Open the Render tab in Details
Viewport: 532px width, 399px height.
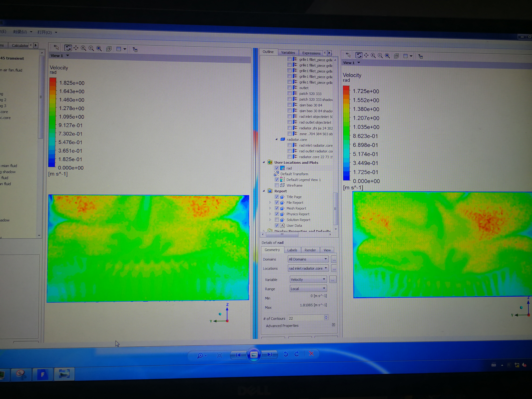(x=310, y=250)
